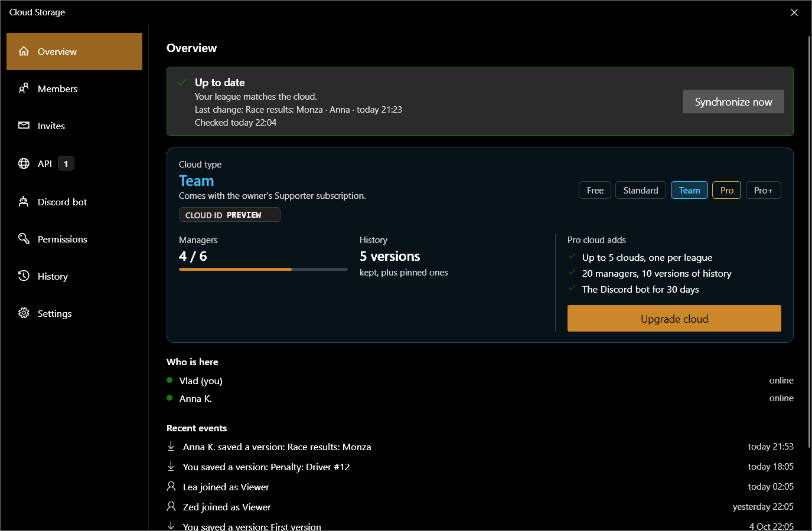Select the Free cloud type
Screen dimensions: 812x531
595,190
